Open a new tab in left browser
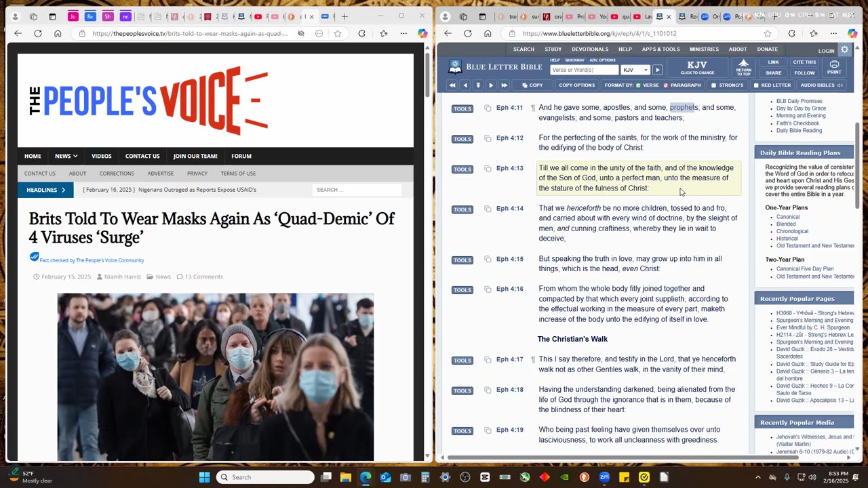Viewport: 868px width, 488px height. [x=344, y=16]
